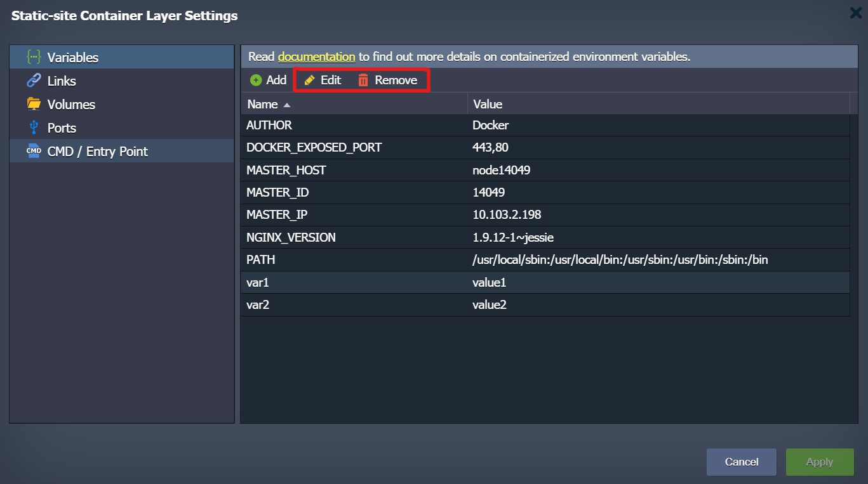Click the Edit pencil icon
This screenshot has height=484, width=868.
310,80
